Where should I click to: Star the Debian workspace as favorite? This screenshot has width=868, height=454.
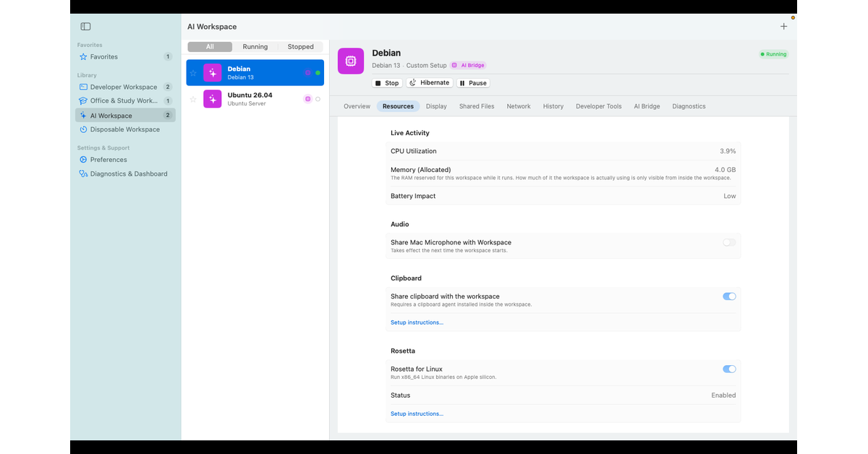(193, 73)
